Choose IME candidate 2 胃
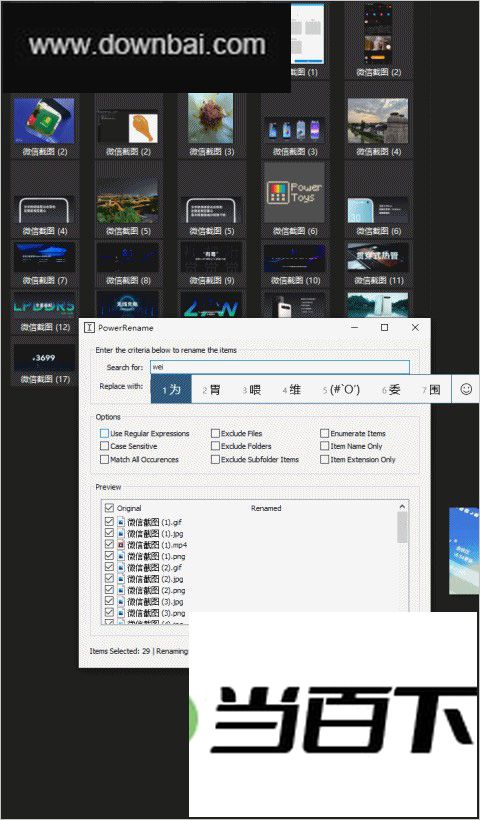This screenshot has width=480, height=820. click(211, 390)
